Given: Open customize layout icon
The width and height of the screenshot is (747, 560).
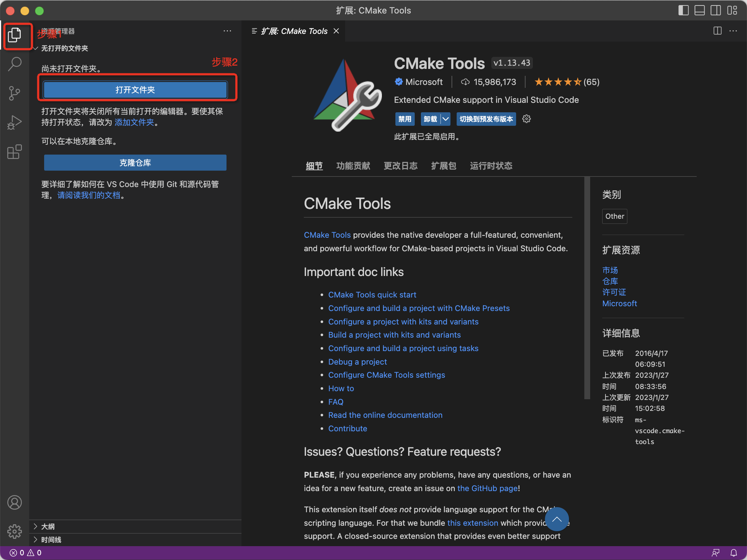Looking at the screenshot, I should [x=732, y=10].
